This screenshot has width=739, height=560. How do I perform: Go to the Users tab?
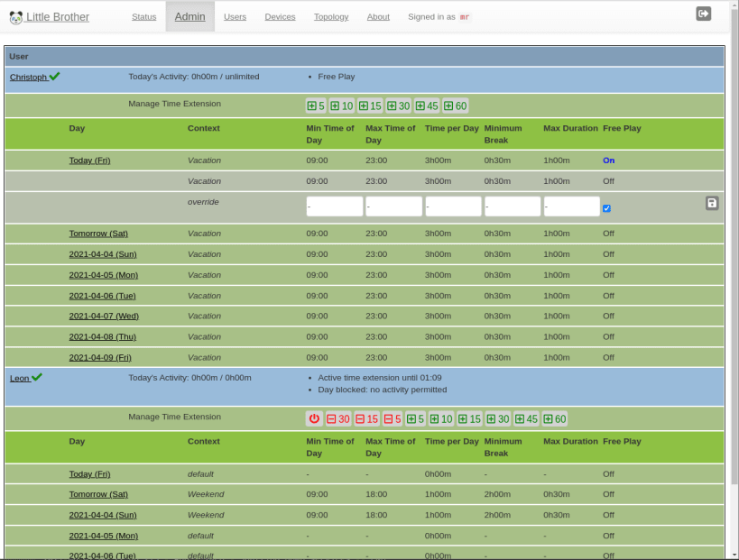235,17
